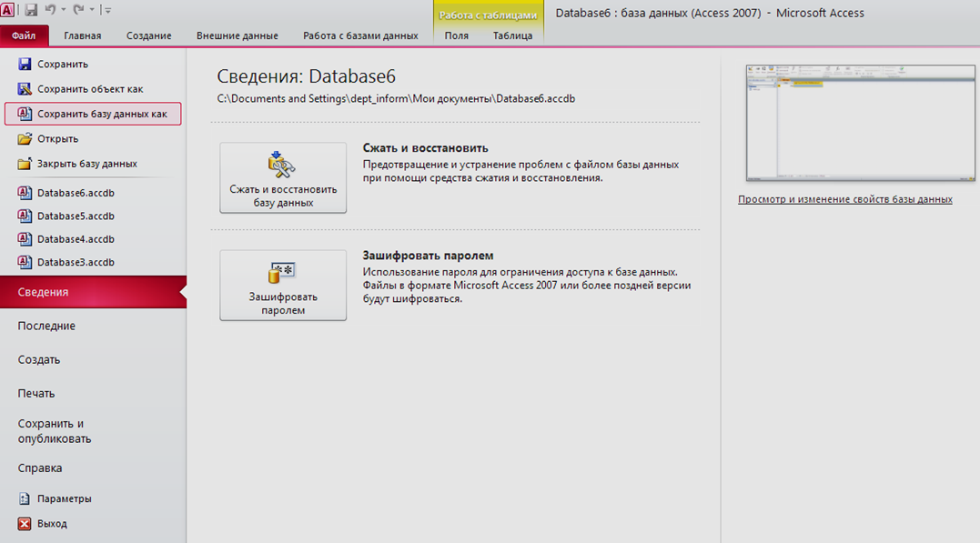Click the Работа с таблицами contextual header
This screenshot has height=543, width=980.
coord(488,15)
